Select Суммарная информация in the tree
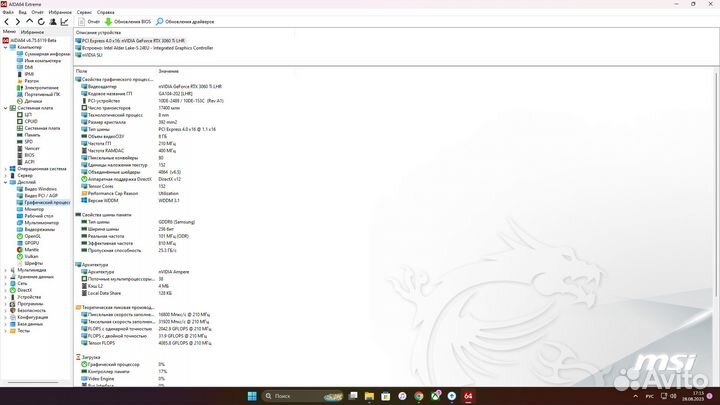 tap(44, 54)
